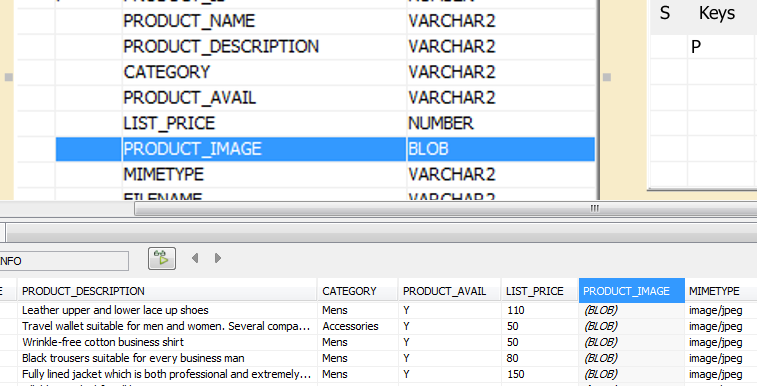
Task: Select the PRODUCT_IMAGE column row
Action: tap(325, 149)
